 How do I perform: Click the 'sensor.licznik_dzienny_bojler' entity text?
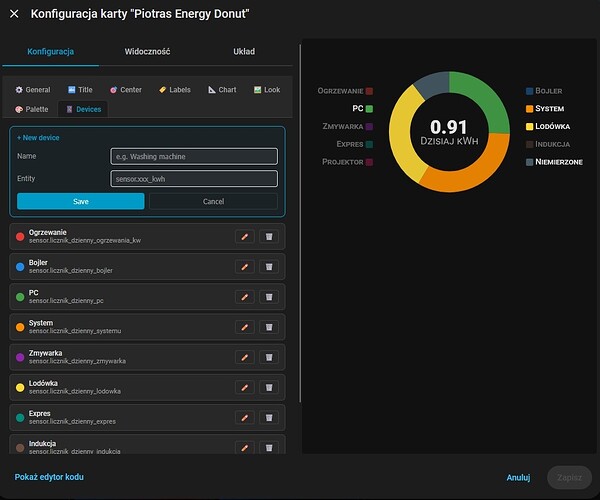[x=71, y=271]
